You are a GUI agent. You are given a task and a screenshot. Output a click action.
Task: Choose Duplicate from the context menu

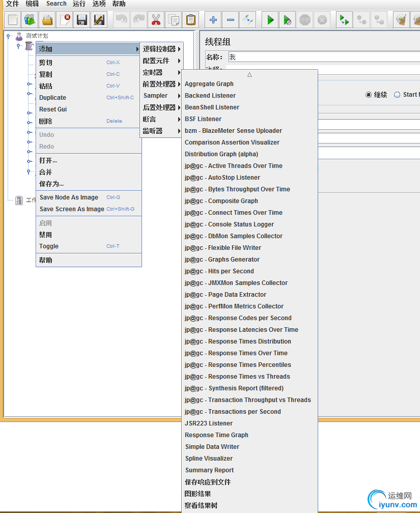pyautogui.click(x=89, y=98)
